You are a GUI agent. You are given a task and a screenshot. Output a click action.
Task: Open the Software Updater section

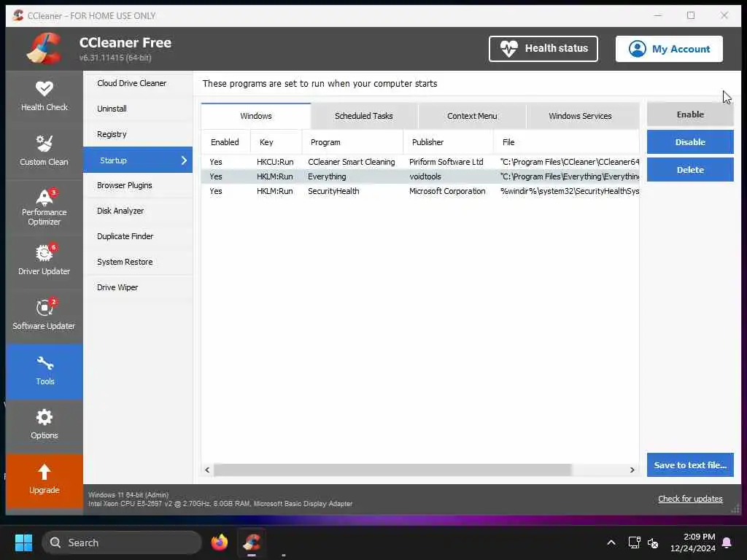(44, 315)
